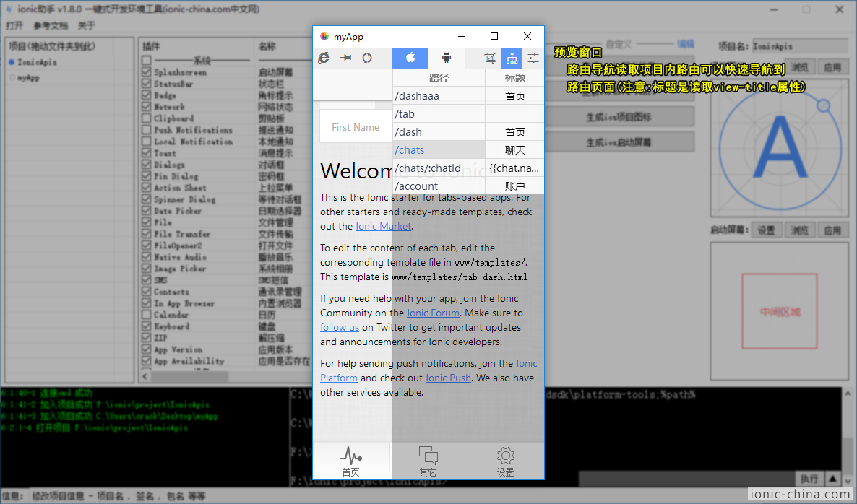Enable the Calendar plugin checkbox
This screenshot has width=857, height=504.
click(147, 314)
